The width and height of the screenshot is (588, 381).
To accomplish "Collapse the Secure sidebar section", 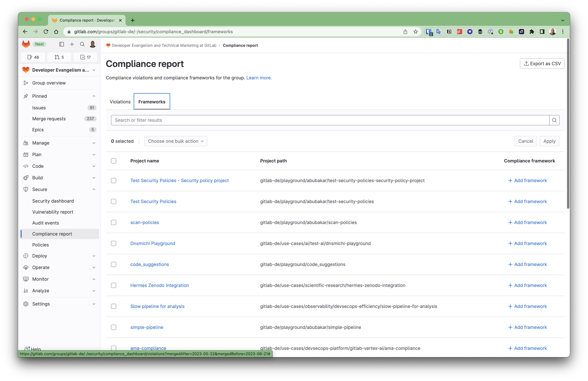I will click(59, 189).
